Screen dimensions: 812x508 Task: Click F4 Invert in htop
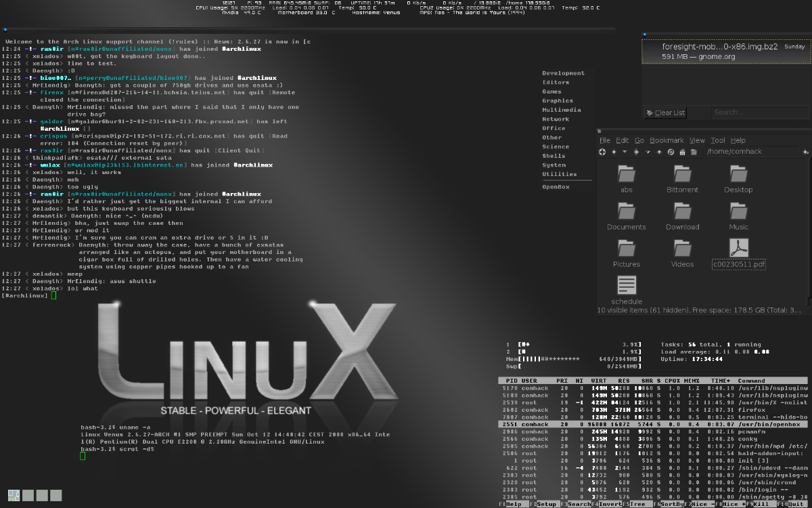(607, 504)
